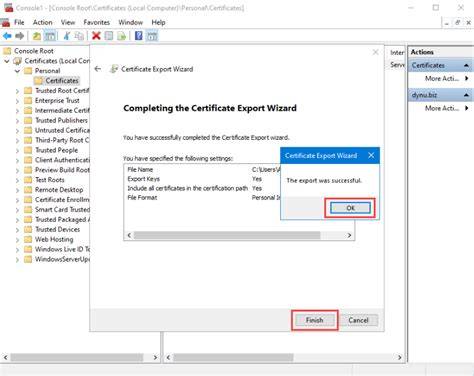The image size is (474, 376).
Task: Collapse the Personal folder node
Action: (17, 71)
